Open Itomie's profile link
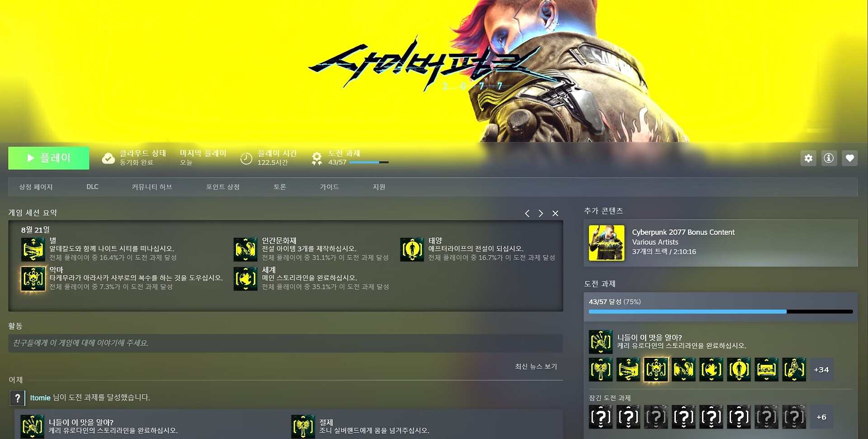Viewport: 868px width, 439px height. pos(40,398)
